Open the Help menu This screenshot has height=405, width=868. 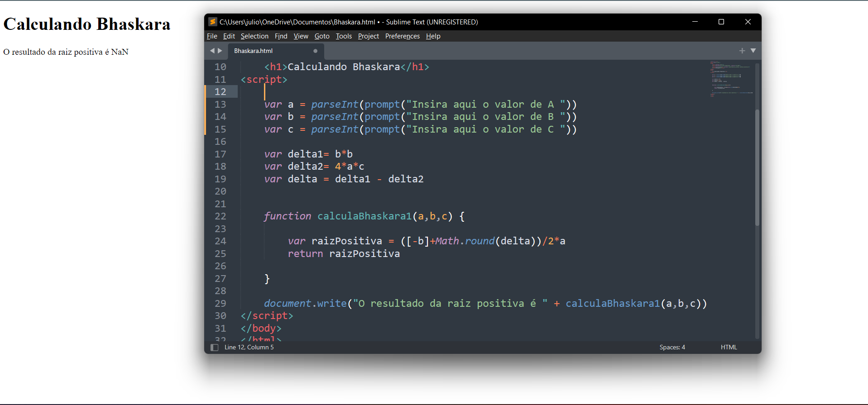point(433,36)
